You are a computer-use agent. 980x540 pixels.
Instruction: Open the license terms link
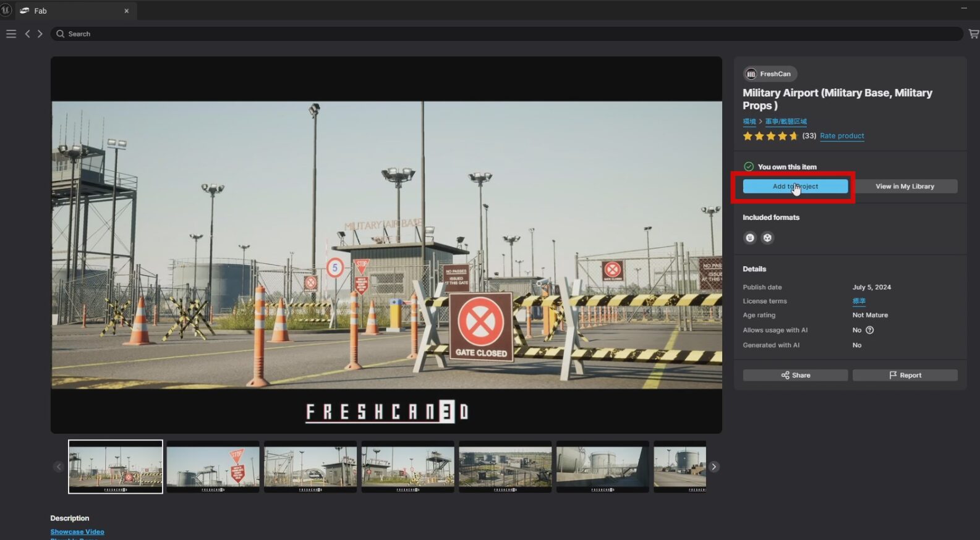[859, 301]
